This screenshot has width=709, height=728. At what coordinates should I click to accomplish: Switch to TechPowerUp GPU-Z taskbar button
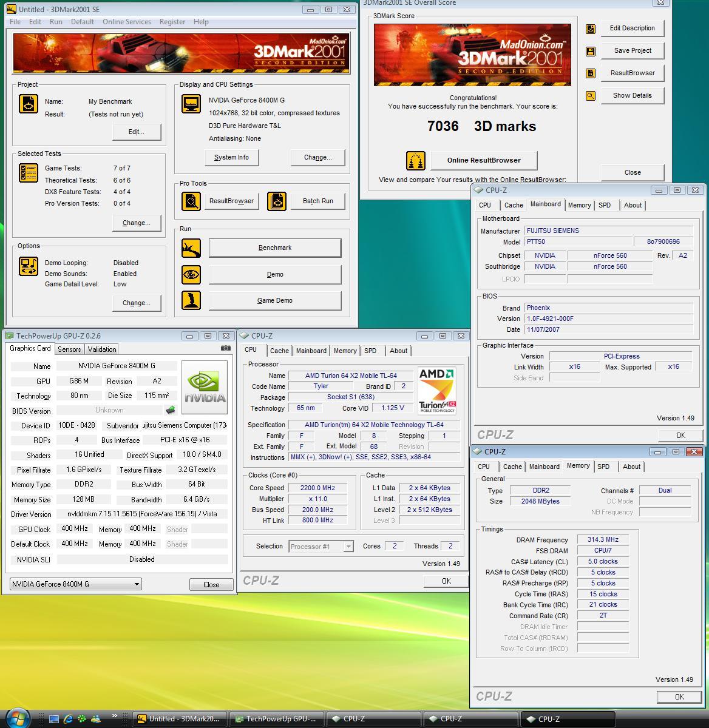click(x=276, y=719)
